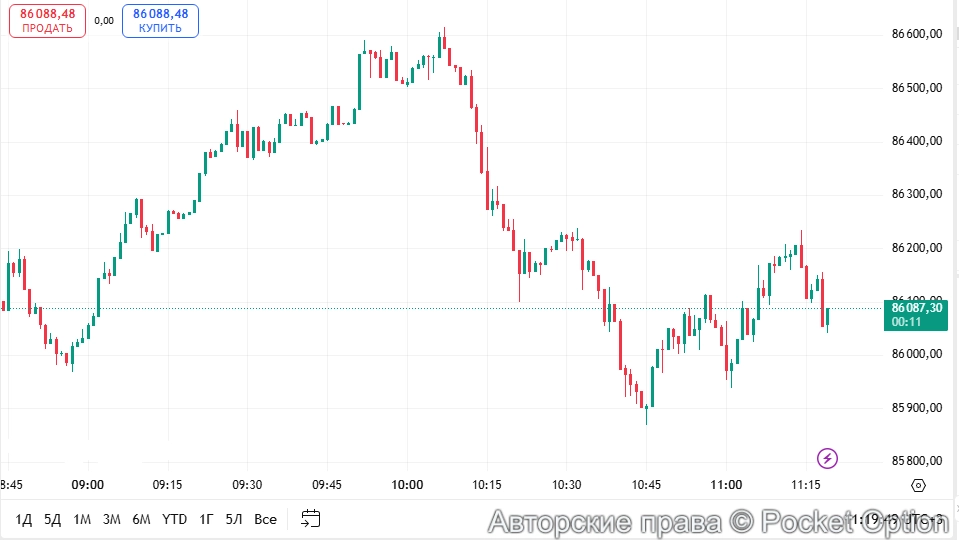This screenshot has height=540, width=959.
Task: Show all data with Все
Action: [265, 519]
